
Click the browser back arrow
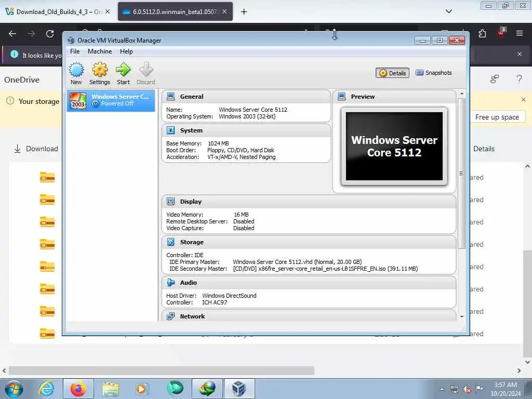coord(12,34)
